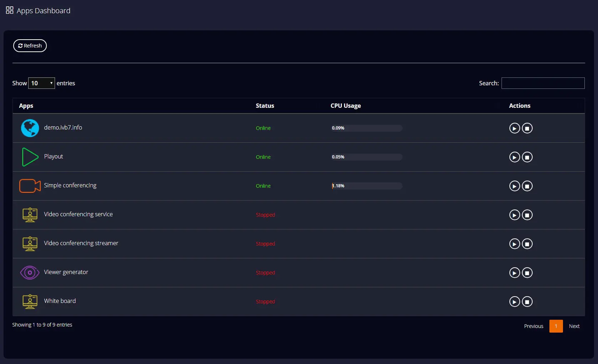
Task: Go to Next page
Action: pyautogui.click(x=574, y=326)
